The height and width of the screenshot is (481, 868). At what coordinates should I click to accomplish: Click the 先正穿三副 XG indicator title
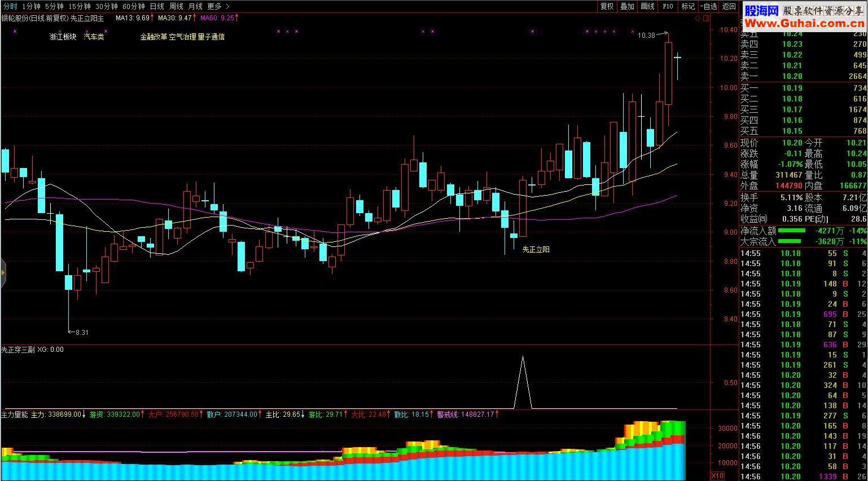(x=32, y=350)
